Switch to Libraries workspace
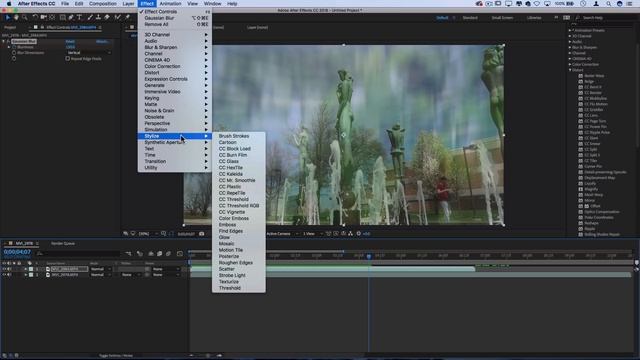 (534, 18)
